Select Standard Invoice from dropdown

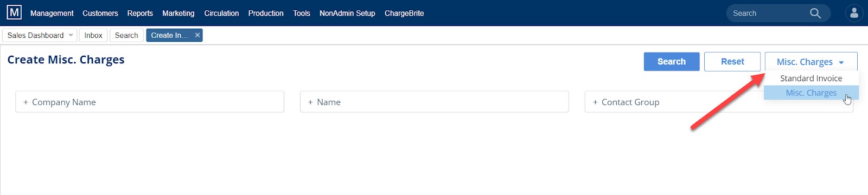pos(811,79)
